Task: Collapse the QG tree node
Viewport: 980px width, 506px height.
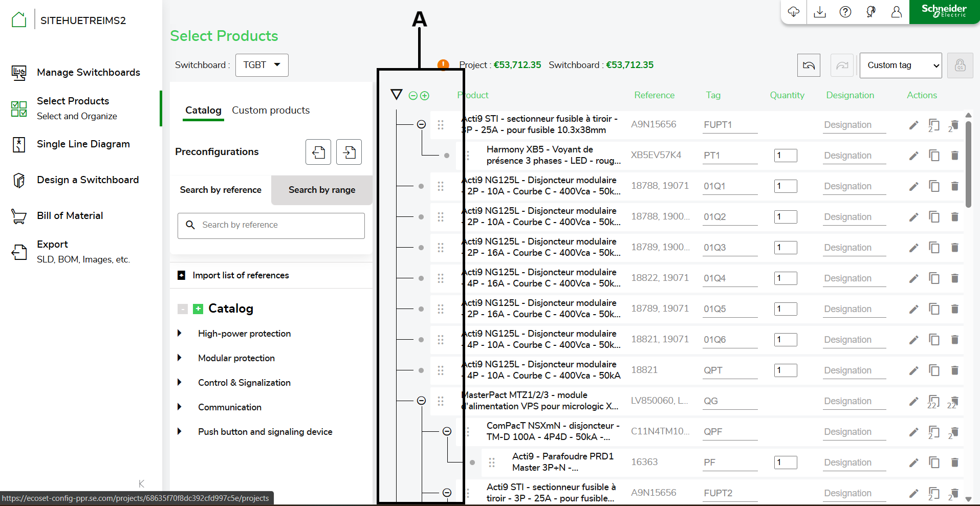Action: [x=421, y=401]
